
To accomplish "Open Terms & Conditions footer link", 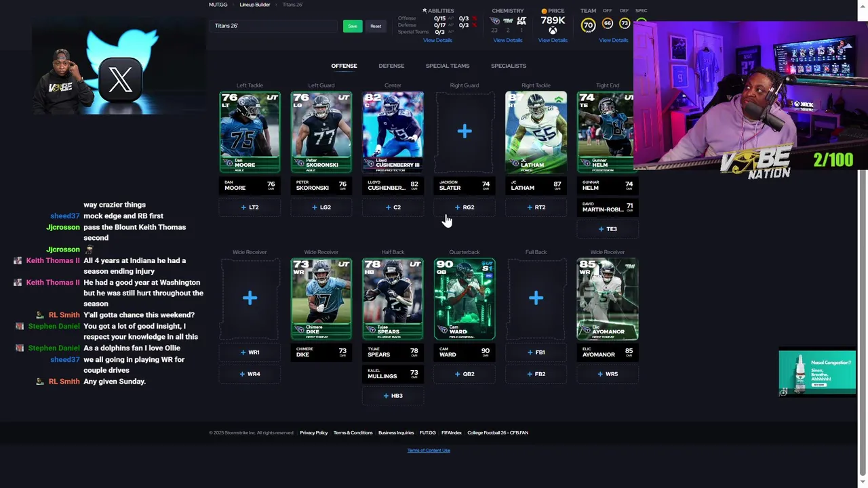I will click(353, 432).
